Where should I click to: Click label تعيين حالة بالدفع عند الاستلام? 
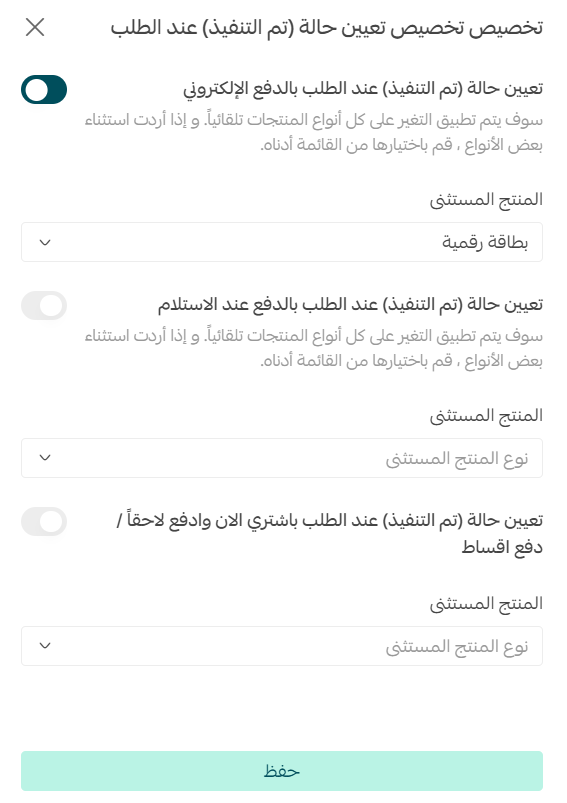pos(350,305)
